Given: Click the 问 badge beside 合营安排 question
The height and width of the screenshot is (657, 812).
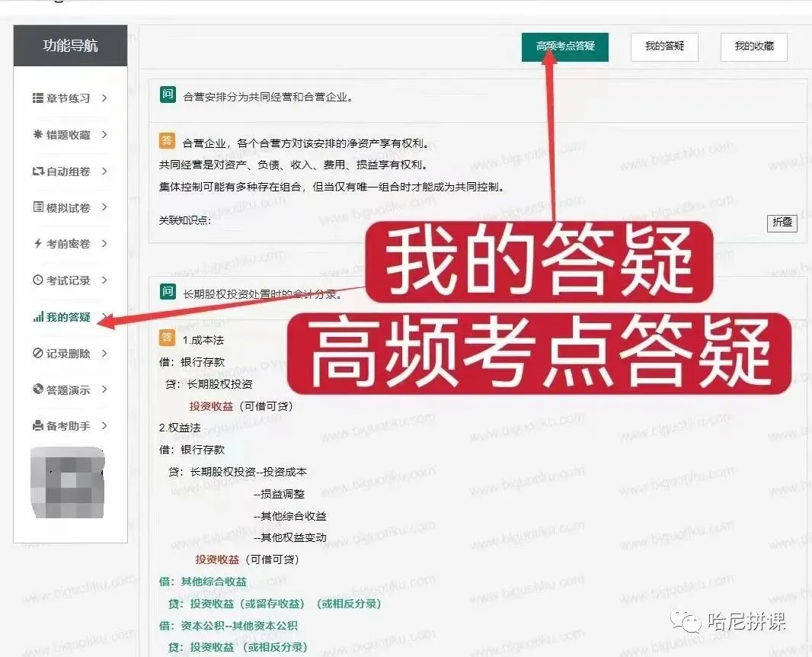Looking at the screenshot, I should coord(168,95).
